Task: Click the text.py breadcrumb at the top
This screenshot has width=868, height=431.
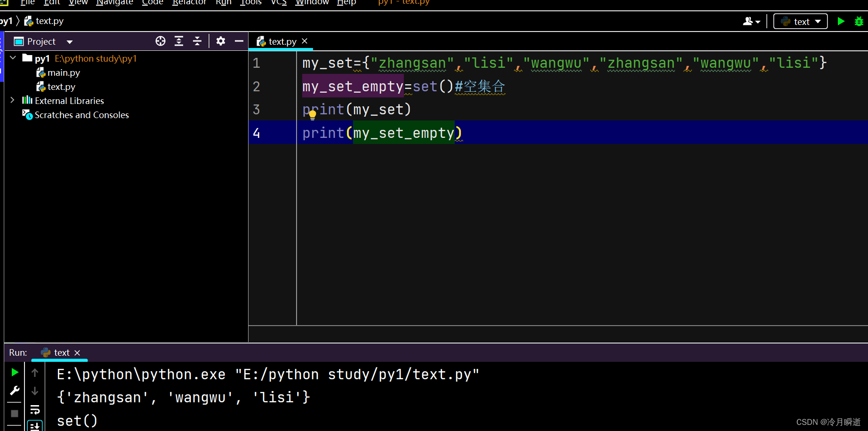Action: 48,21
